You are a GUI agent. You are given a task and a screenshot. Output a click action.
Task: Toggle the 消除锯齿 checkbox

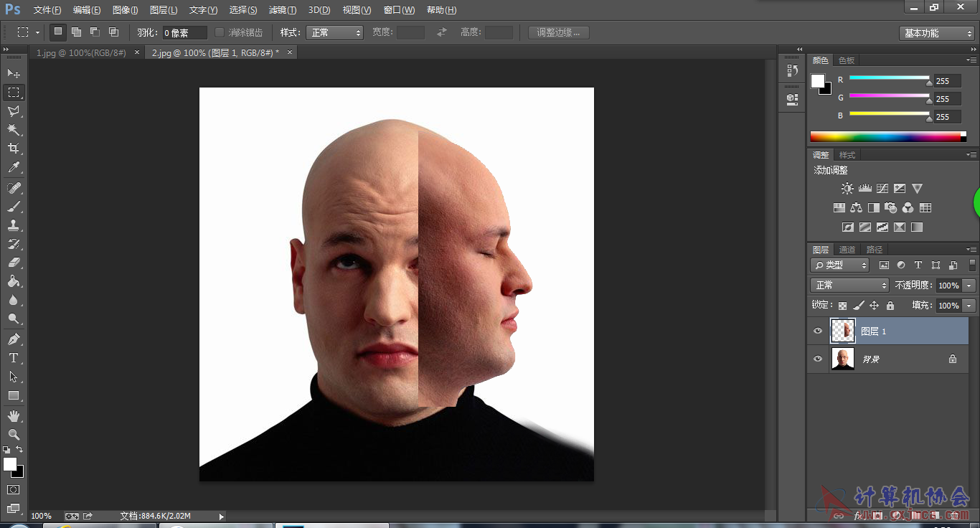coord(220,32)
